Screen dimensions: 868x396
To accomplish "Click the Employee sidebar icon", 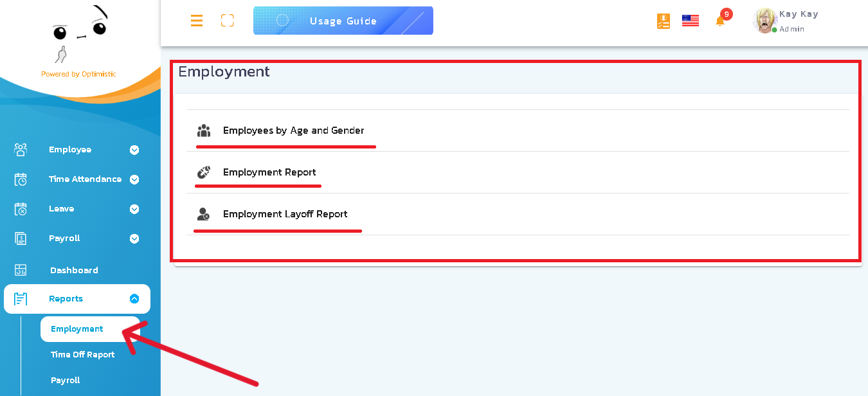I will point(20,149).
